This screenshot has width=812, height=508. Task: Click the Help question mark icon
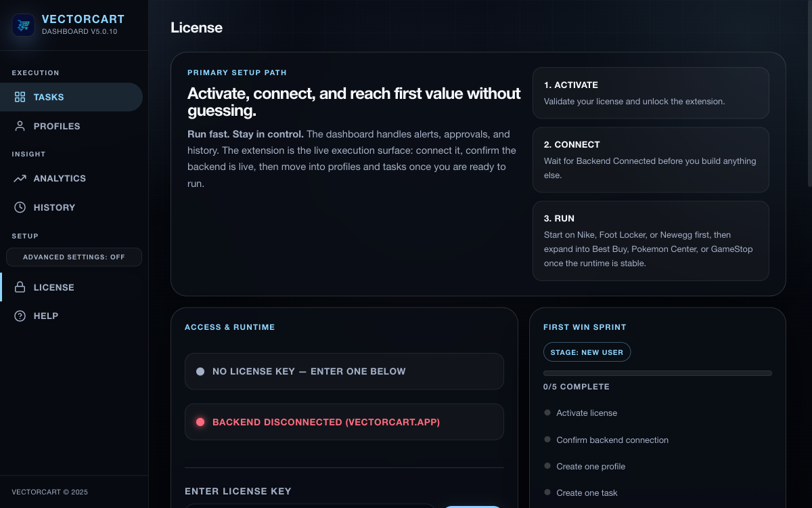click(19, 316)
